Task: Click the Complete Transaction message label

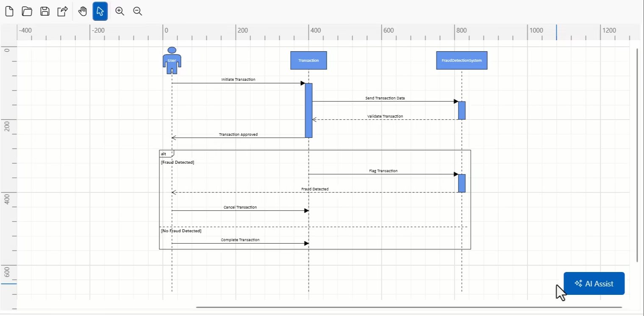Action: point(240,240)
